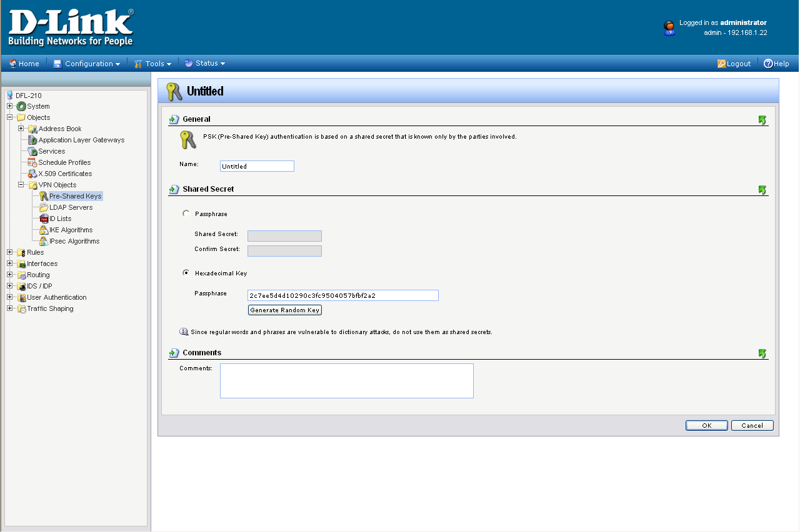
Task: Click the Traffic Shaping icon
Action: point(21,308)
